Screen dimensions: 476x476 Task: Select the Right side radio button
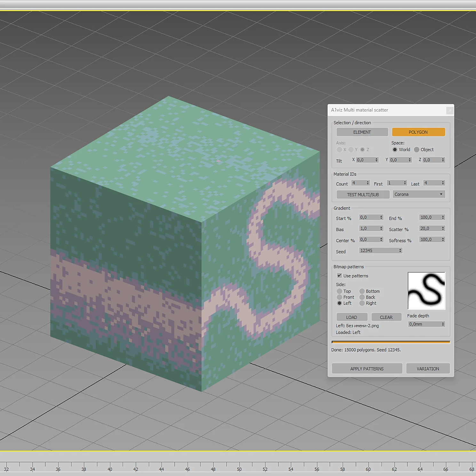pyautogui.click(x=362, y=303)
